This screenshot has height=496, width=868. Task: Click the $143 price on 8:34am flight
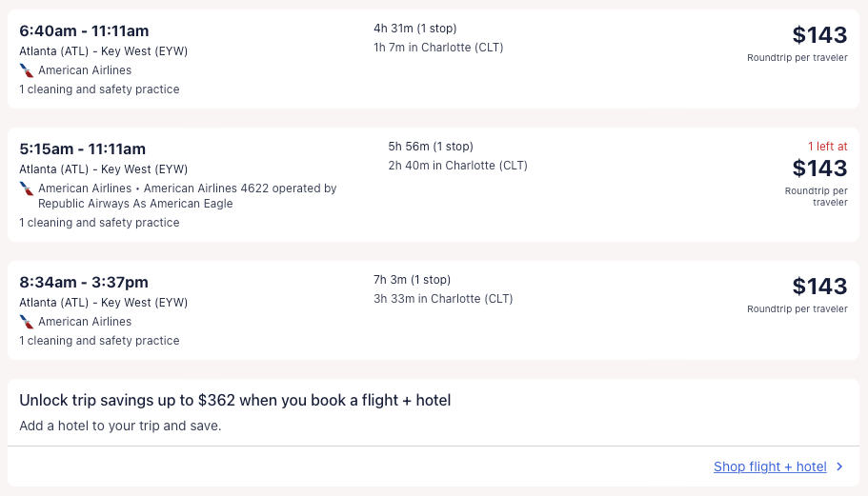[819, 287]
